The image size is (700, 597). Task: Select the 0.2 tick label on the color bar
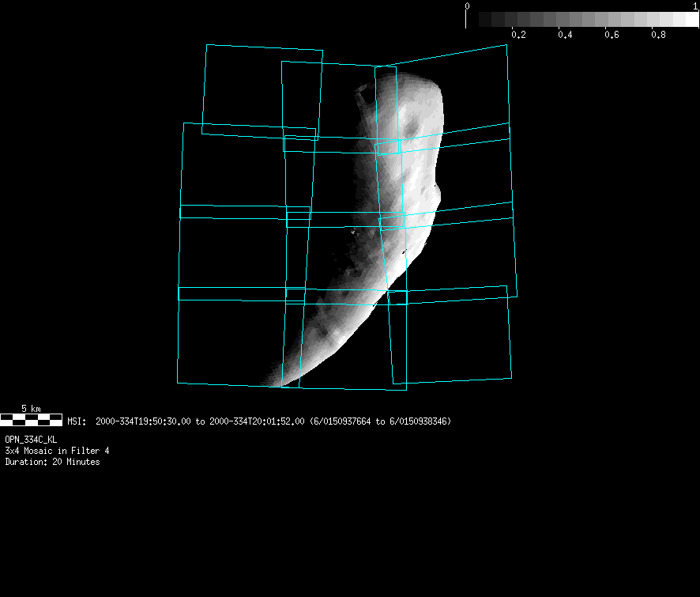coord(518,35)
